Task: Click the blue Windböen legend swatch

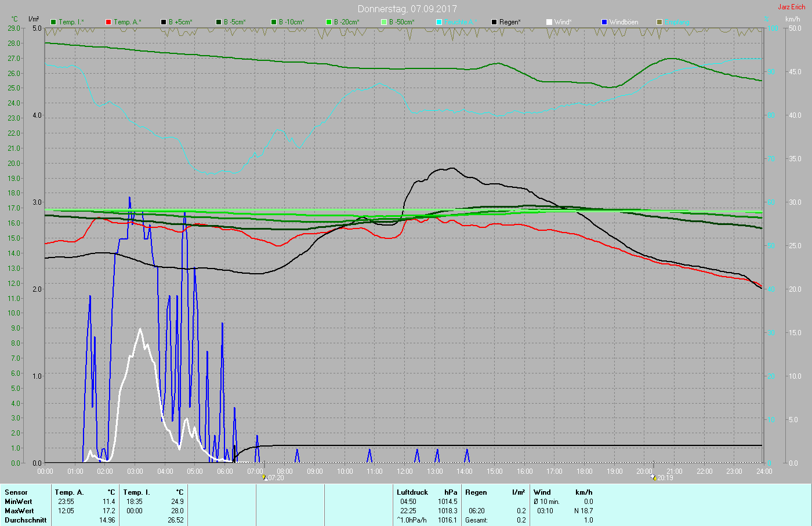Action: (604, 22)
